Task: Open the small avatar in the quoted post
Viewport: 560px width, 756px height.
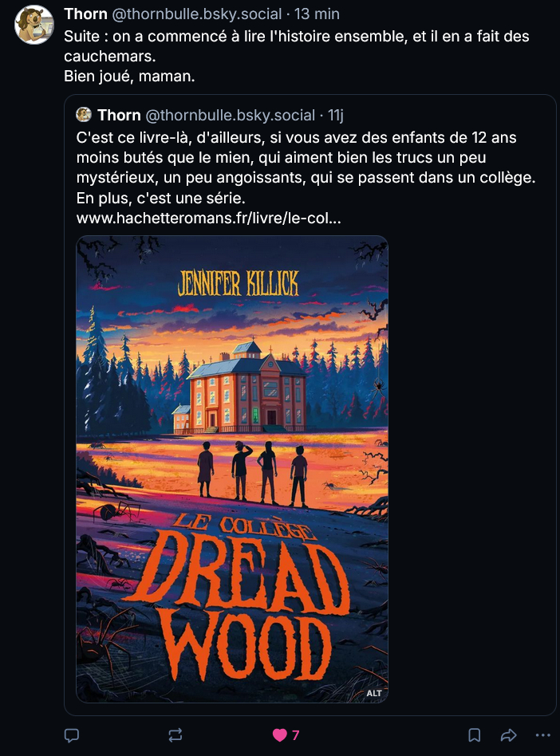Action: click(x=84, y=115)
